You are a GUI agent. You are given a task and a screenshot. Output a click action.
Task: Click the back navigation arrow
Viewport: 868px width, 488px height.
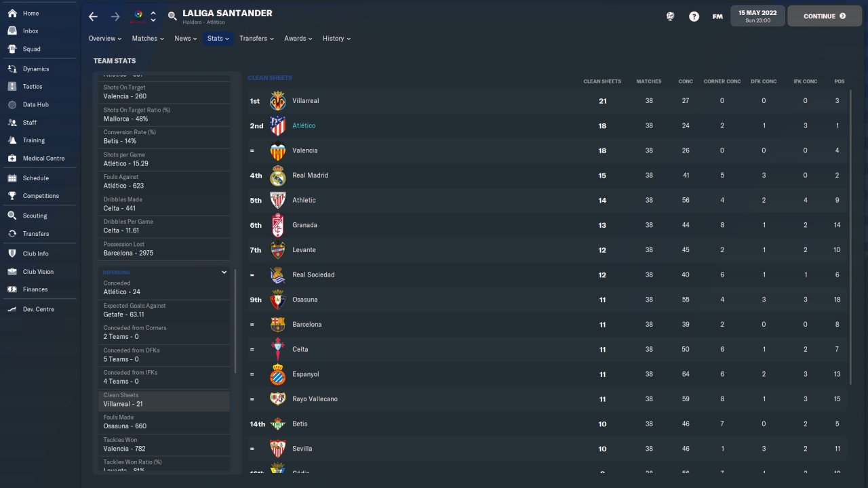(x=94, y=16)
